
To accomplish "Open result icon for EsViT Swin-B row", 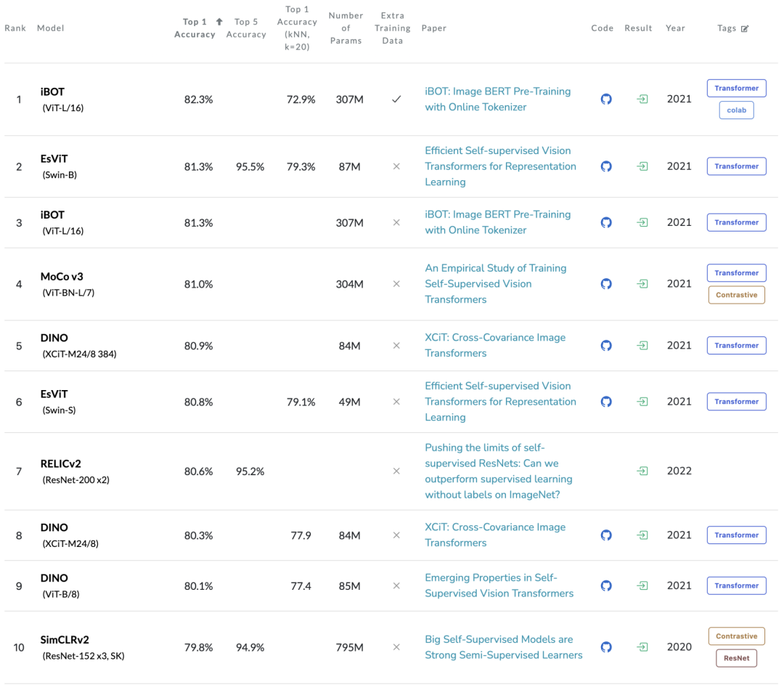I will click(x=642, y=166).
